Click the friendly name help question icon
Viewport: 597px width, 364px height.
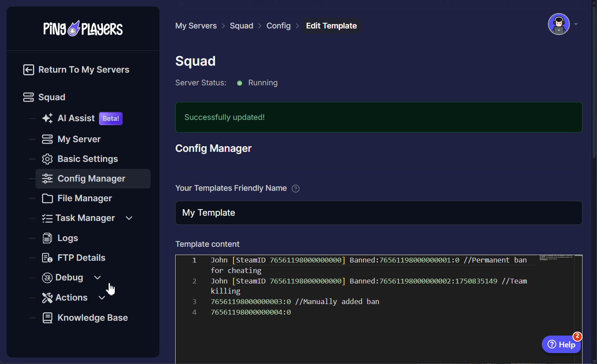296,189
